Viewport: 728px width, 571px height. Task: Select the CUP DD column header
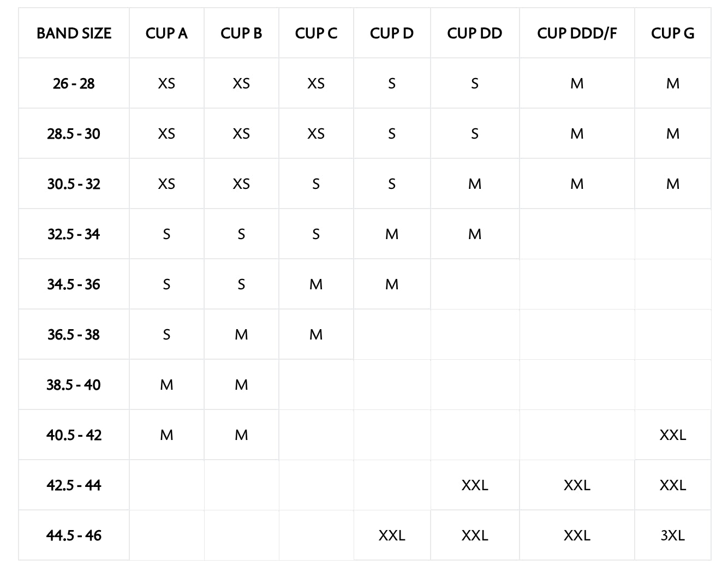pos(475,33)
